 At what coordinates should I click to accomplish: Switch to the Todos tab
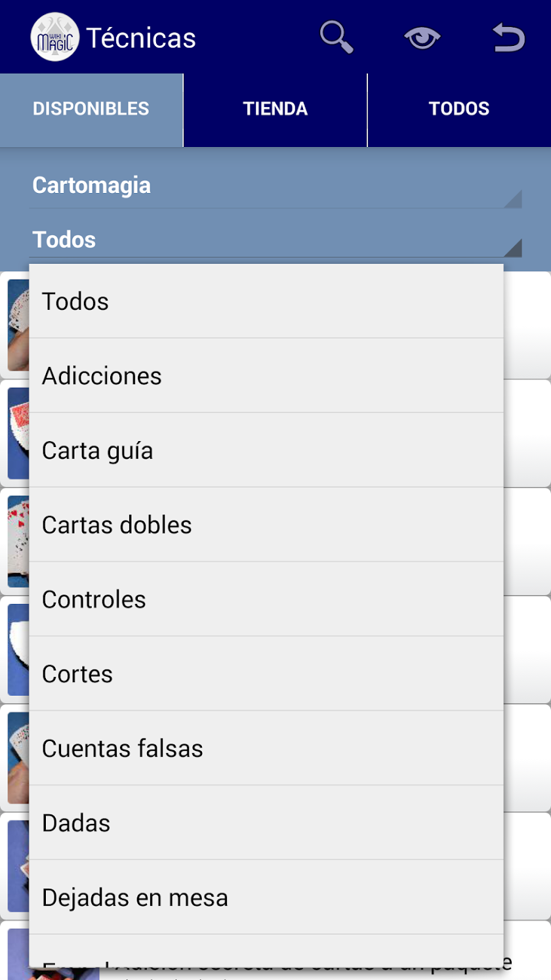[459, 110]
